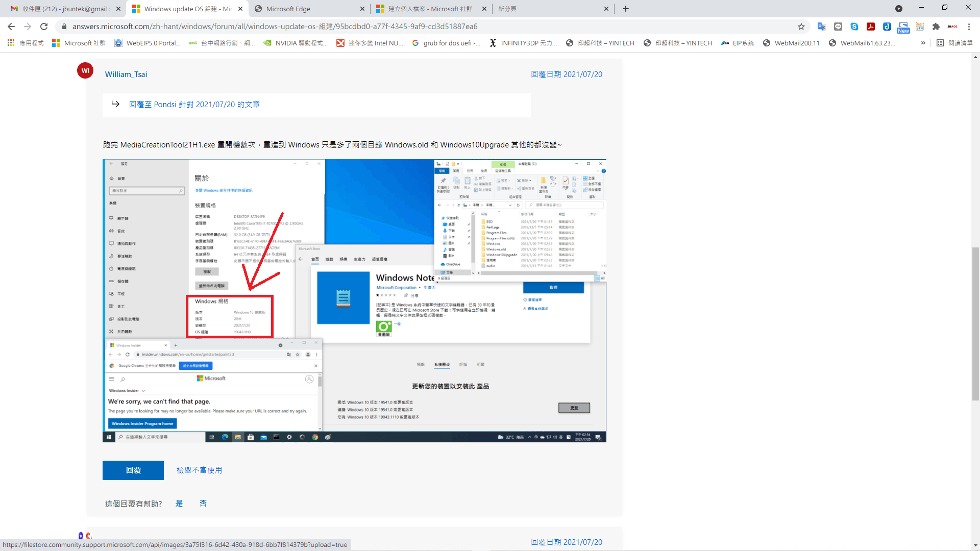Open the Microsoft 社群 bookmark

click(x=79, y=43)
